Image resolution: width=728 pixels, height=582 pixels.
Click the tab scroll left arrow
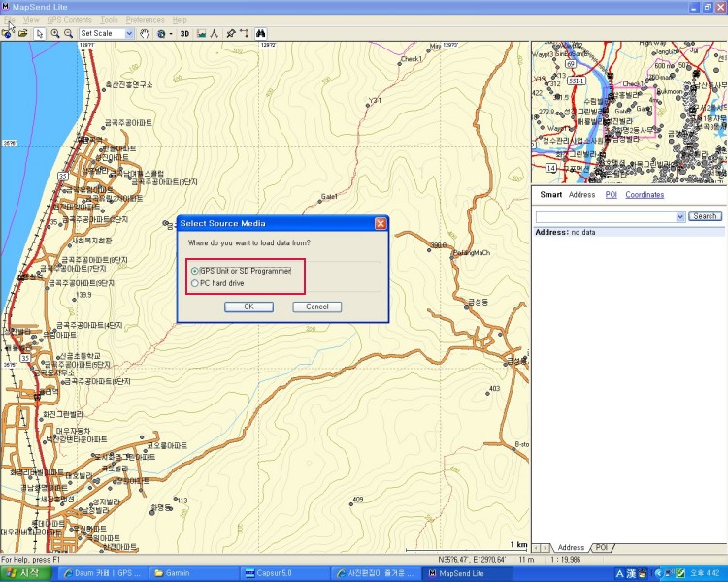536,548
